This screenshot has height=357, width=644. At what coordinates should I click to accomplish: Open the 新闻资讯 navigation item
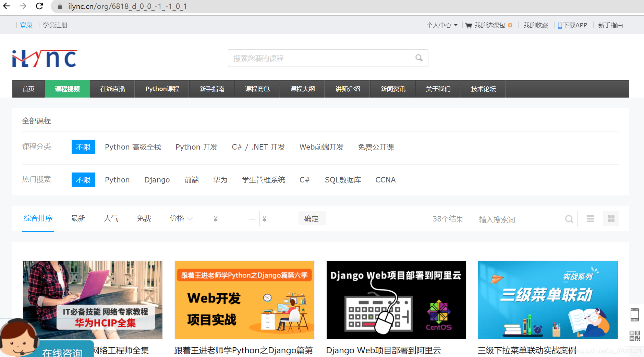point(393,89)
